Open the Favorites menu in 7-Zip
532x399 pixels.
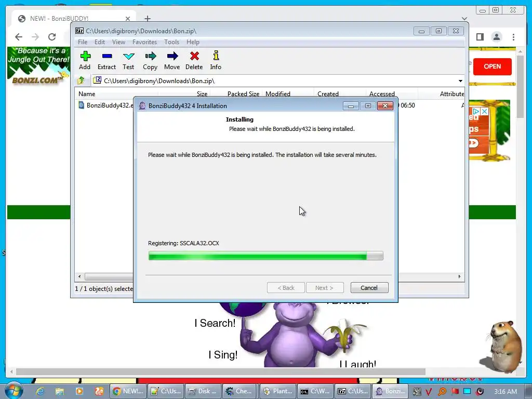(144, 42)
